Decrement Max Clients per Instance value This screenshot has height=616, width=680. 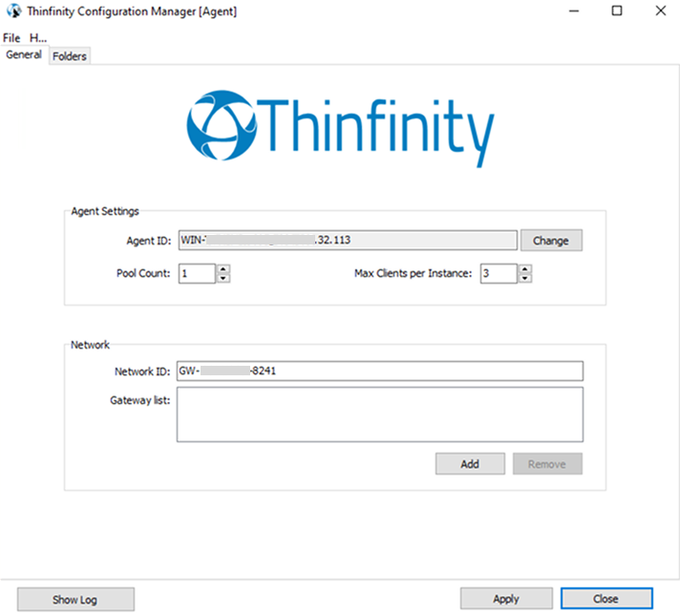pyautogui.click(x=525, y=279)
